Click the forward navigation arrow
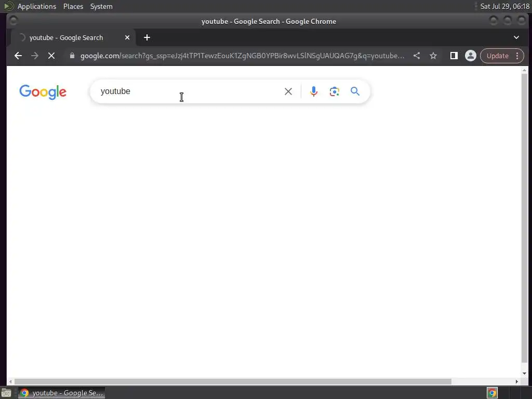Screen dimensions: 532x399 (x=35, y=56)
